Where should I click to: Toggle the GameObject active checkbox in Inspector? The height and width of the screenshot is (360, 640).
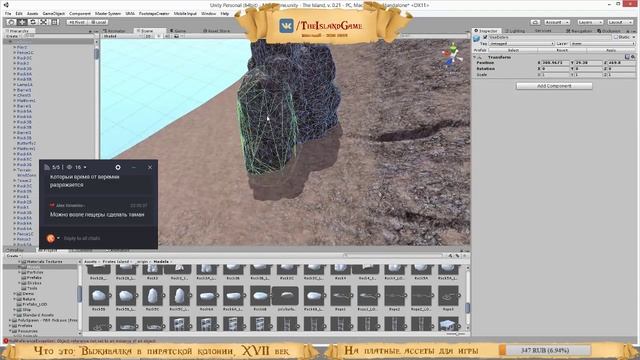point(485,37)
